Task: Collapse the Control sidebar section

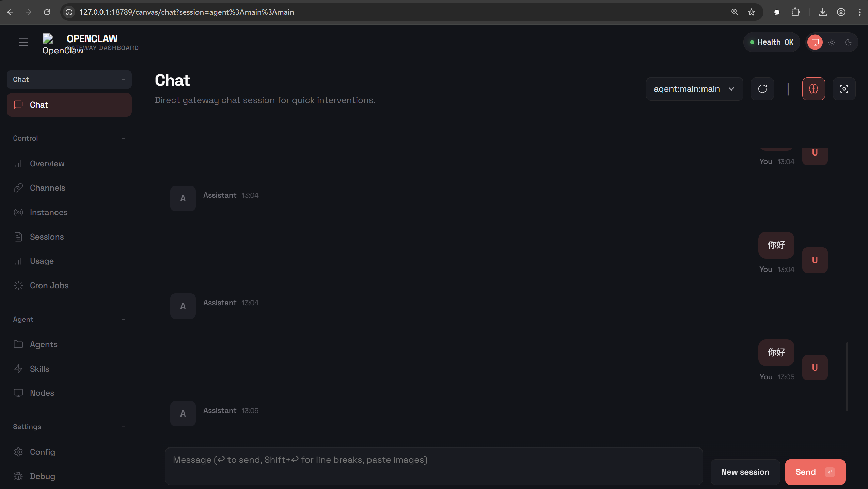Action: coord(123,138)
